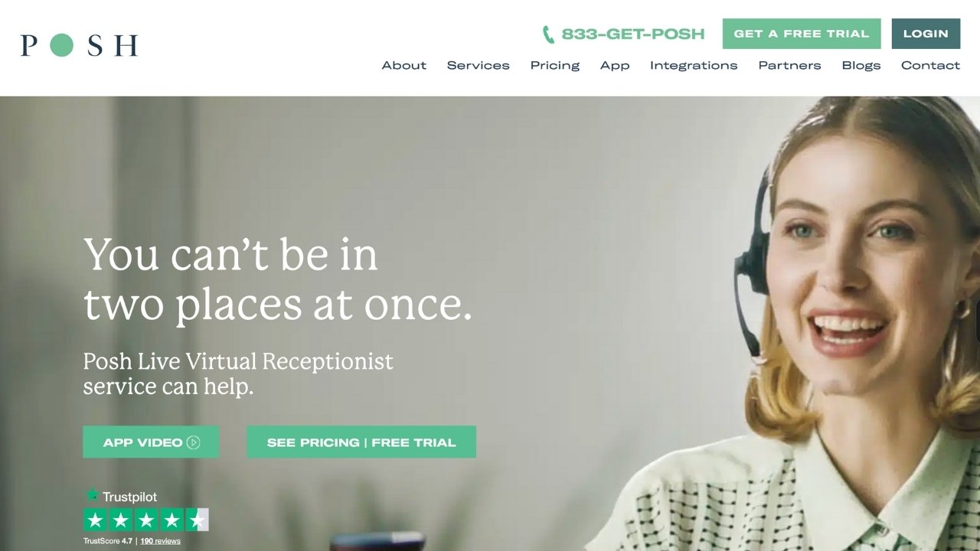This screenshot has height=551, width=980.
Task: Click the play icon in App Video button
Action: pos(193,442)
